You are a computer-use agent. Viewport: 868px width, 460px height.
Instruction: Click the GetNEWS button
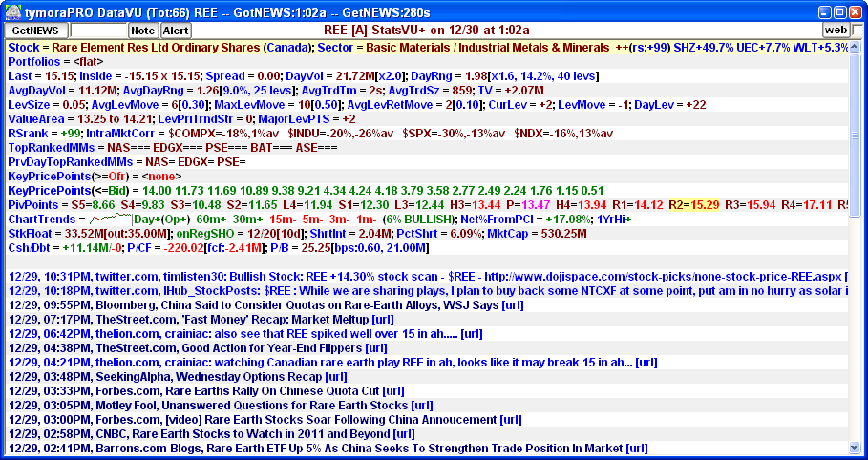pyautogui.click(x=36, y=31)
